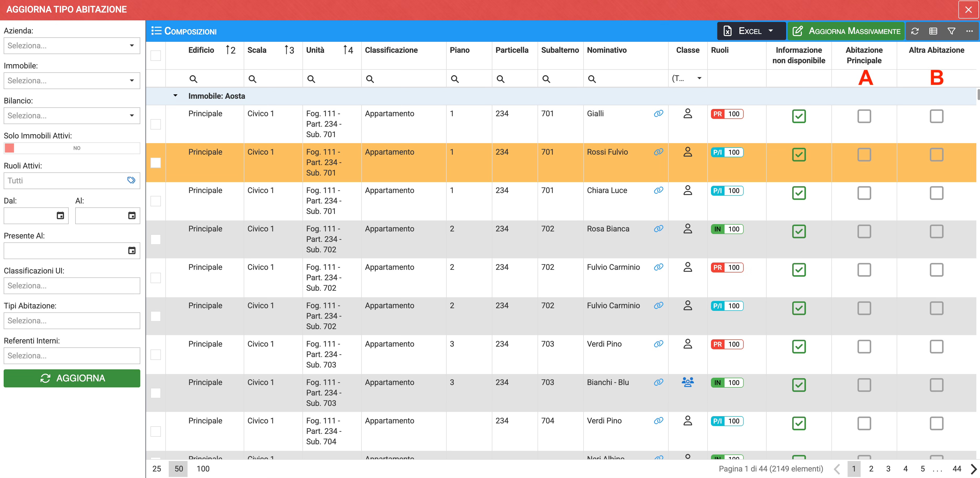The width and height of the screenshot is (980, 478).
Task: Click search icon in Nominativo filter
Action: tap(592, 79)
